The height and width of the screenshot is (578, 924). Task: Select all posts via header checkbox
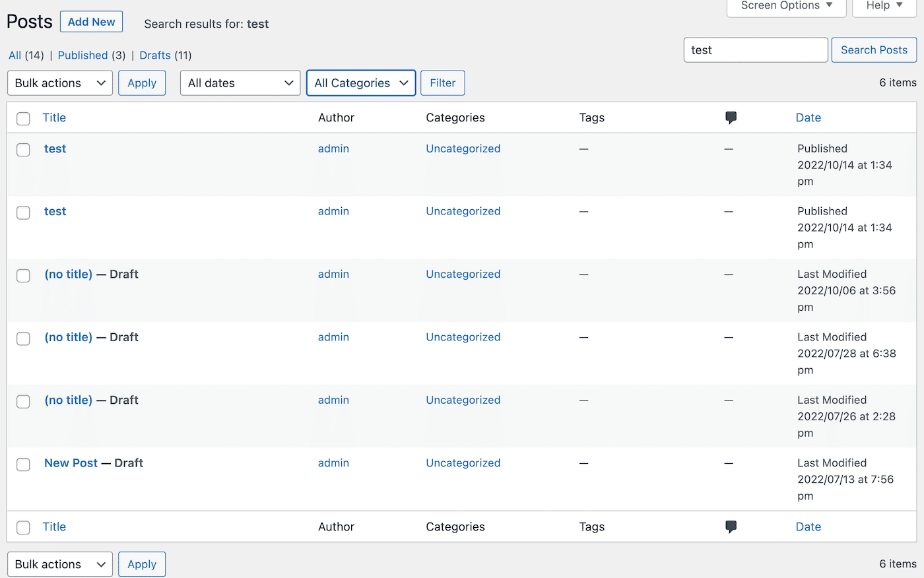[x=23, y=119]
